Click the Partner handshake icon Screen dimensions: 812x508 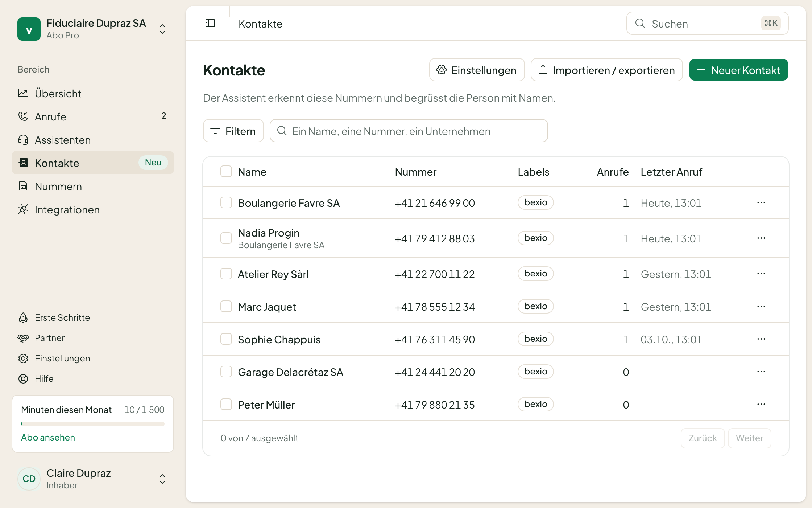(x=23, y=338)
